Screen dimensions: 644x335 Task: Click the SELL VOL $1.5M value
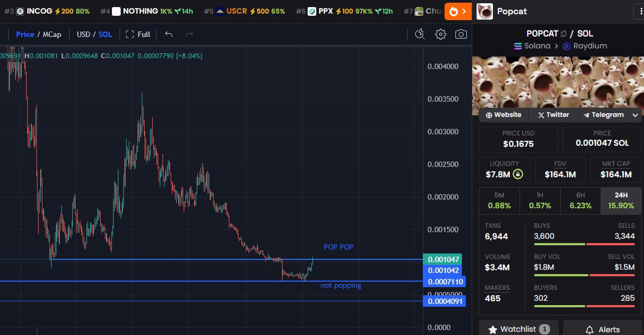point(624,267)
